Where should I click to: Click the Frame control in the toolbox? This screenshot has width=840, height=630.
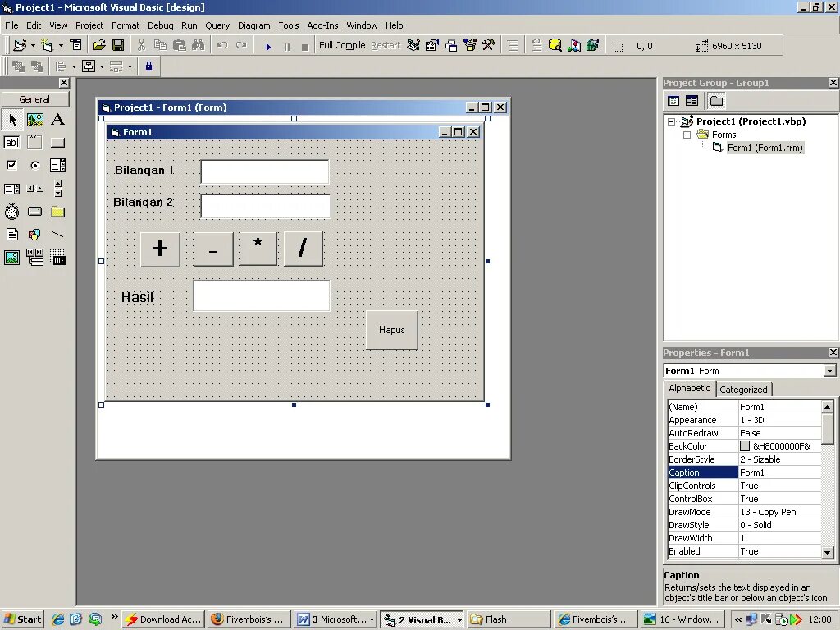pos(34,142)
